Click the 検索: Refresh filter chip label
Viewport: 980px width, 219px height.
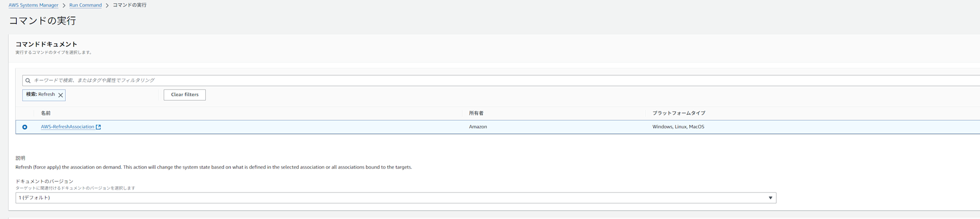(40, 95)
